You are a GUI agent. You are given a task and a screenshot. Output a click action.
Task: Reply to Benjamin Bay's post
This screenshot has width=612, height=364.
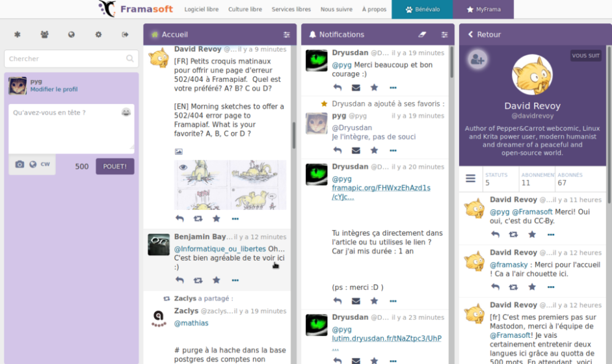pyautogui.click(x=179, y=280)
